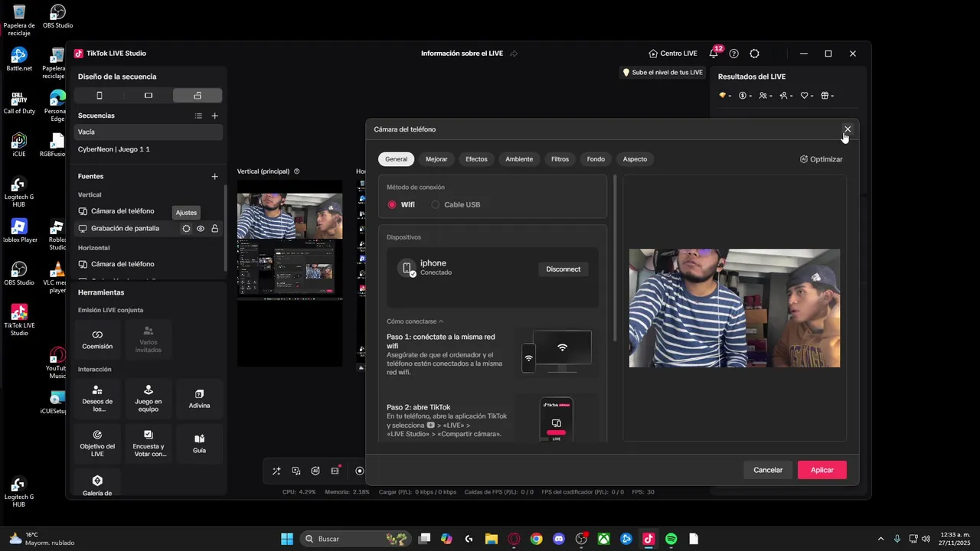Image resolution: width=980 pixels, height=551 pixels.
Task: Click share arrow next to Información sobre el LIVE
Action: 514,54
